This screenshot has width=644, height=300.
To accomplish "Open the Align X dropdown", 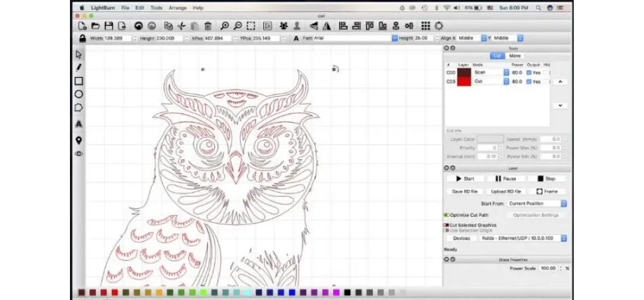I will (472, 38).
